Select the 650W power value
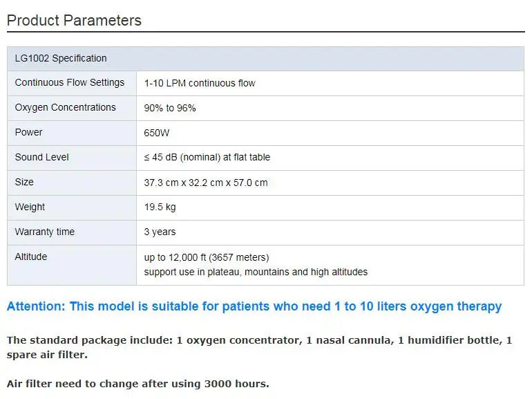 point(157,133)
